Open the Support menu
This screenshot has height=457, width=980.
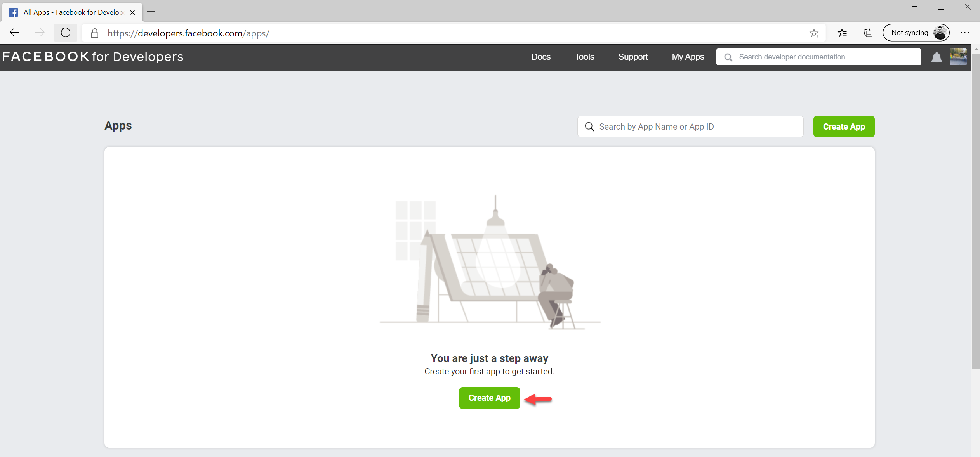coord(633,57)
